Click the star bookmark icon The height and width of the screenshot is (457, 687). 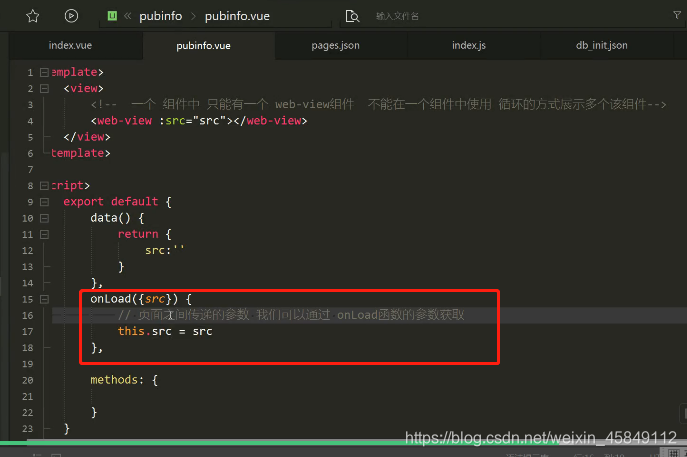(33, 16)
